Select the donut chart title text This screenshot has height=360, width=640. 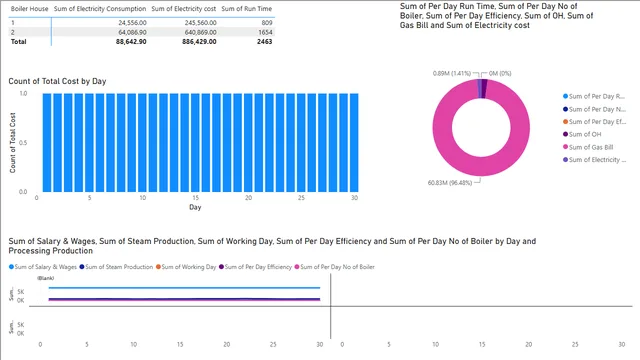coord(496,16)
